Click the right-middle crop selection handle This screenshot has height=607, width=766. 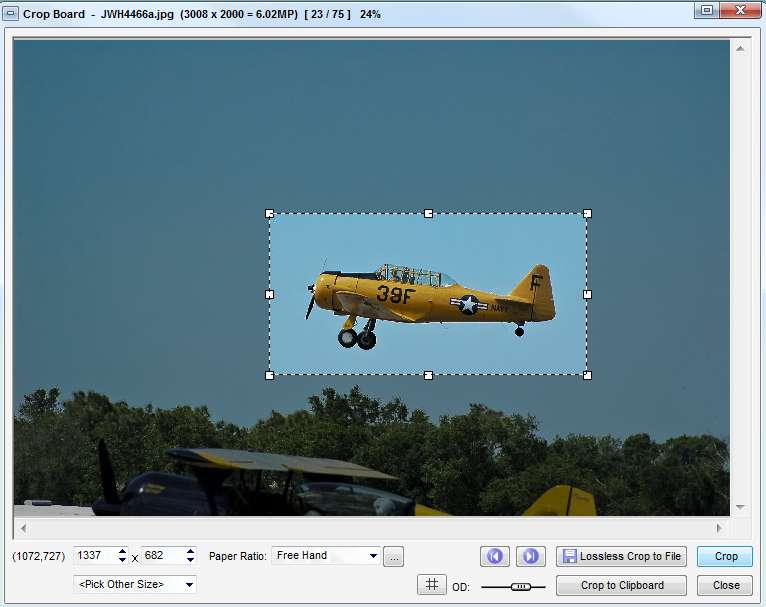click(588, 294)
